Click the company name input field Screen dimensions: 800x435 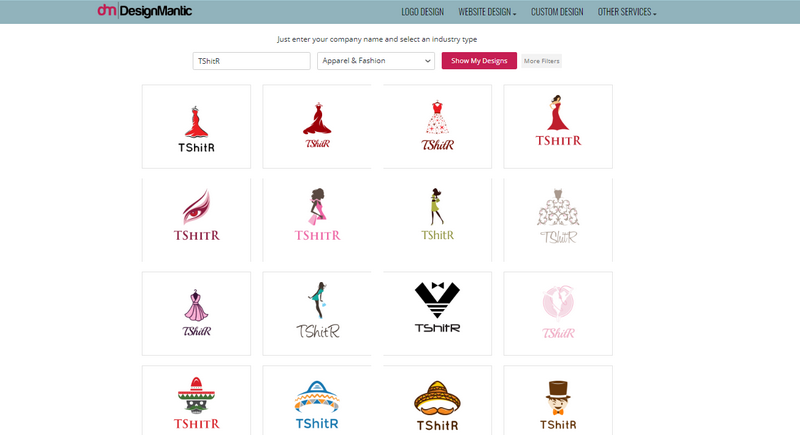(x=251, y=61)
